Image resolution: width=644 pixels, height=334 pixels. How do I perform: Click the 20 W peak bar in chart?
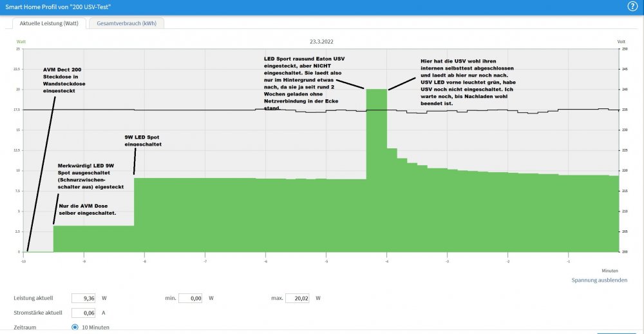tap(376, 170)
